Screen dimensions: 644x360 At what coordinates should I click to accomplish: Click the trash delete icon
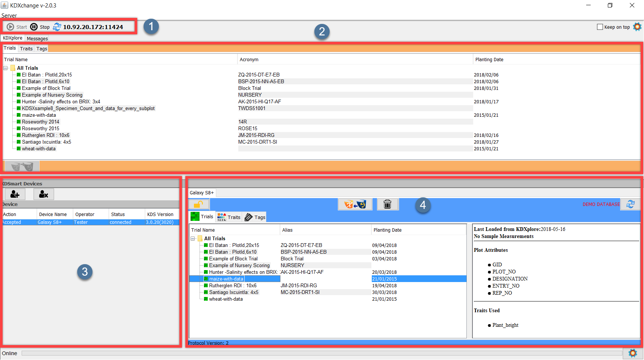coord(387,204)
